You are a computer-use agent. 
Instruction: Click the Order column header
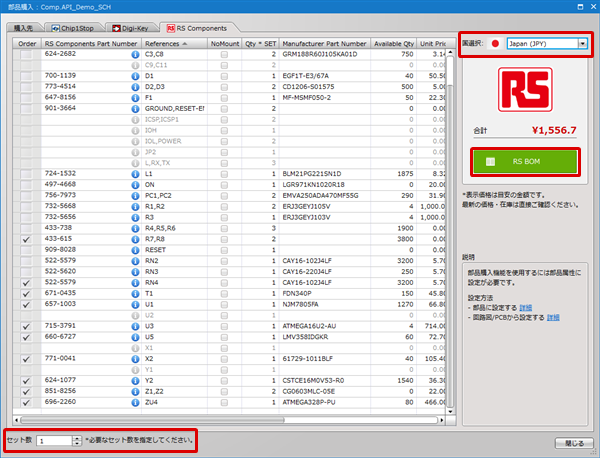(x=27, y=44)
